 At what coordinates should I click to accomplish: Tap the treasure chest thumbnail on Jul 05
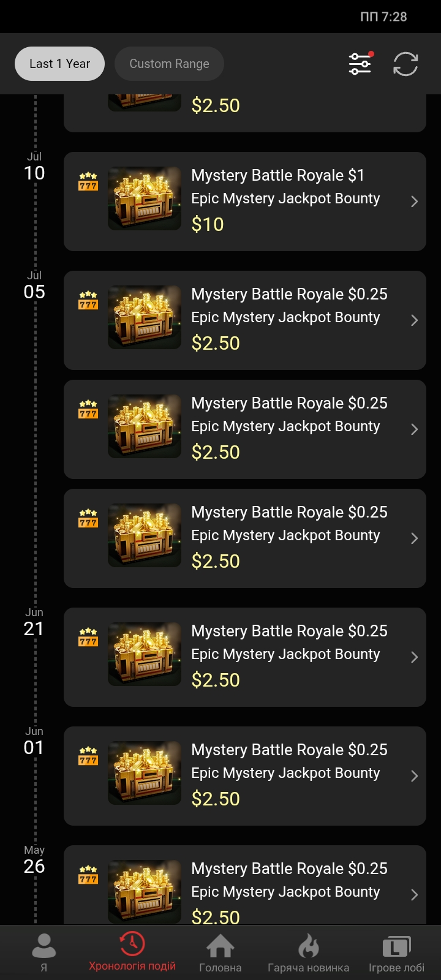tap(145, 317)
